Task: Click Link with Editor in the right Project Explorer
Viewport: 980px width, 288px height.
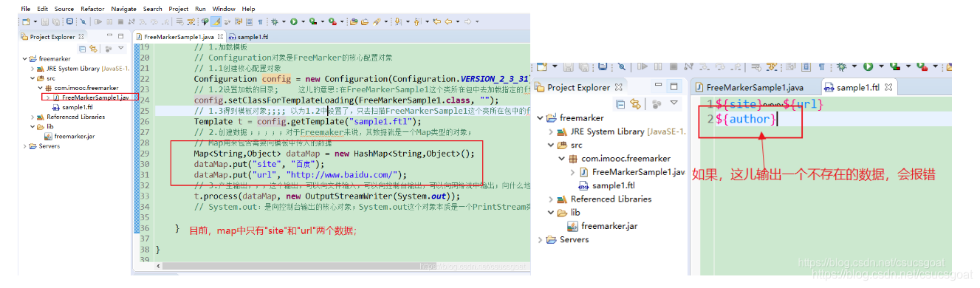Action: 635,104
